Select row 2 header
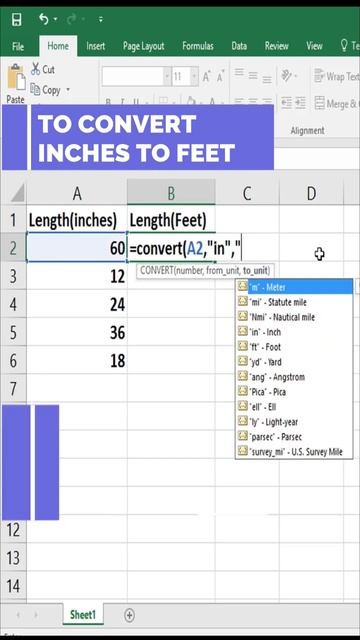This screenshot has height=640, width=360. click(13, 248)
